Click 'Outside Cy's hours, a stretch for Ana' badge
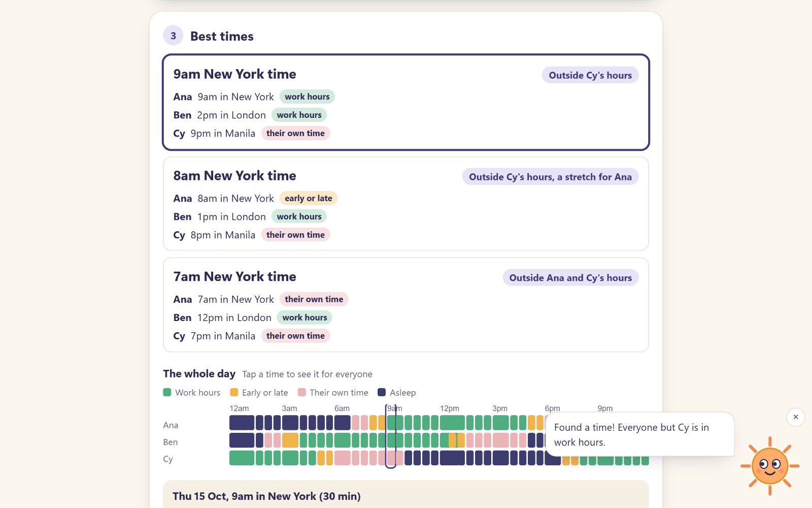The width and height of the screenshot is (812, 508). [x=550, y=177]
